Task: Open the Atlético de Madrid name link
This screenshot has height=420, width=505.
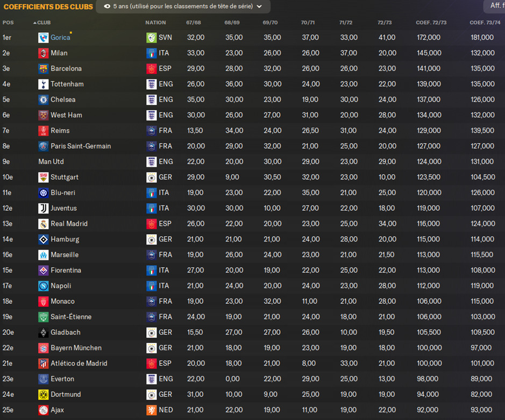Action: 79,364
